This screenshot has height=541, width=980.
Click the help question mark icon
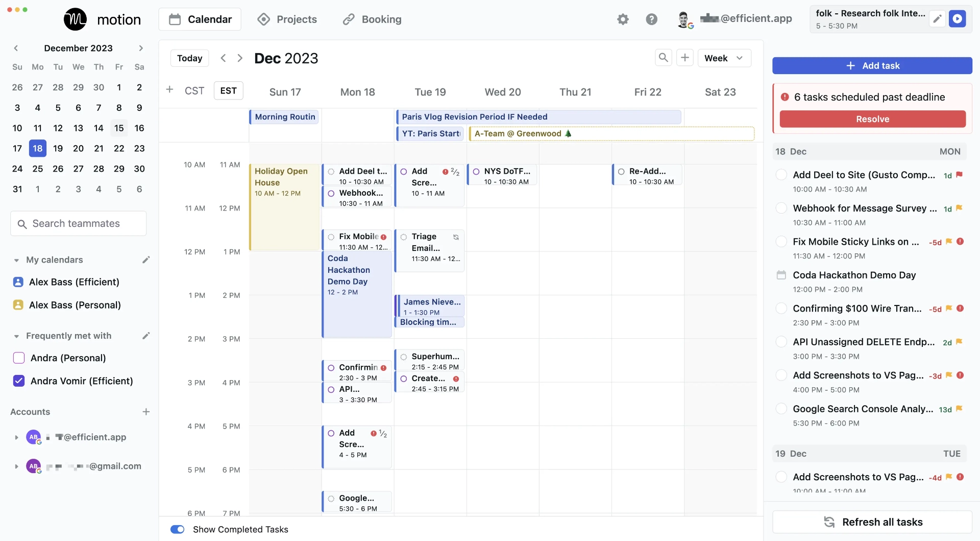point(651,19)
